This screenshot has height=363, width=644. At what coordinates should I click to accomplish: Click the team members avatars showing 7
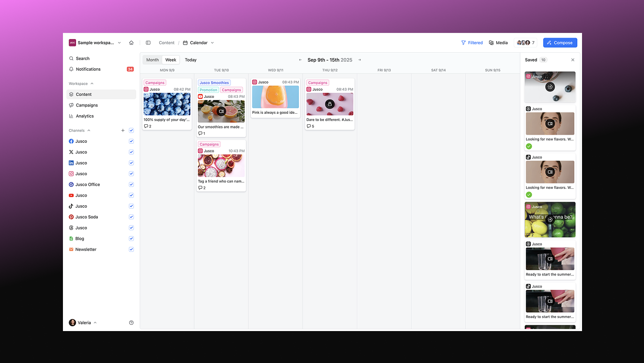(526, 43)
